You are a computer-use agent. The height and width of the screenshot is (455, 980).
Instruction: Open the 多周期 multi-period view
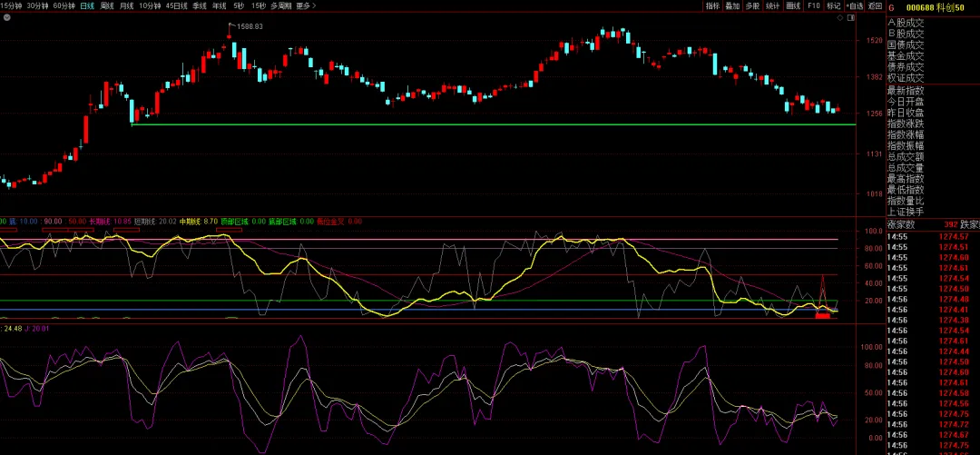(281, 5)
